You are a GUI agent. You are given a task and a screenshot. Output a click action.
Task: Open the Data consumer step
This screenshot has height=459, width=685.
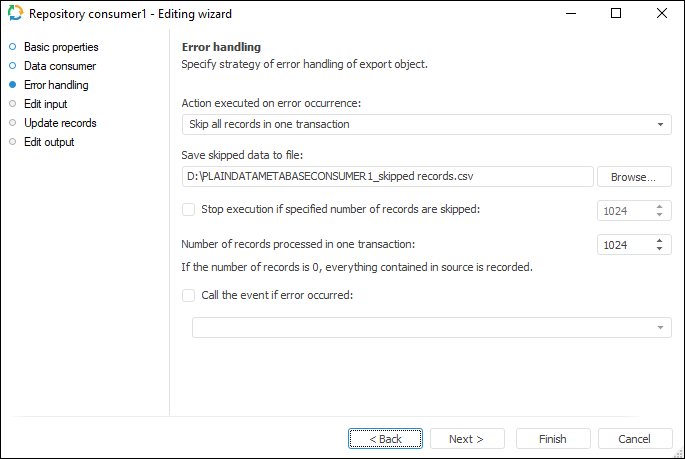(x=59, y=66)
